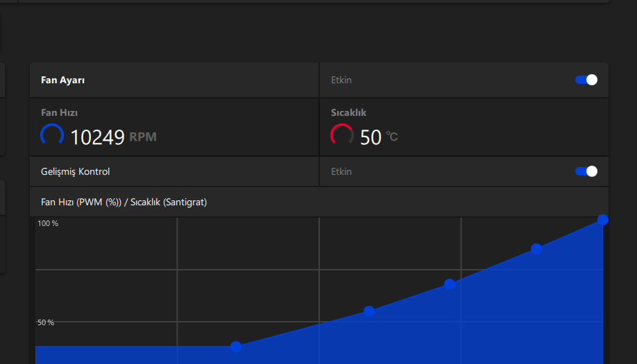The image size is (637, 364).
Task: Select the second curve point from the right
Action: (536, 249)
